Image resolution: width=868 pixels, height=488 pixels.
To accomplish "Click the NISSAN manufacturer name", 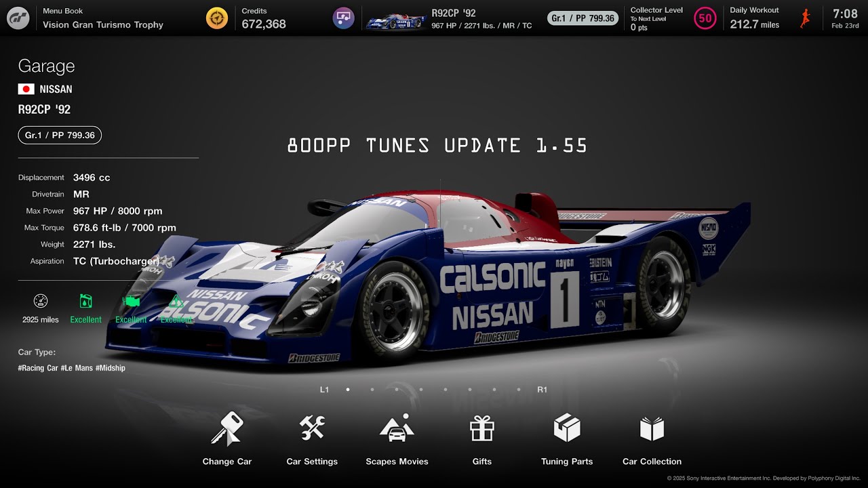I will point(56,89).
